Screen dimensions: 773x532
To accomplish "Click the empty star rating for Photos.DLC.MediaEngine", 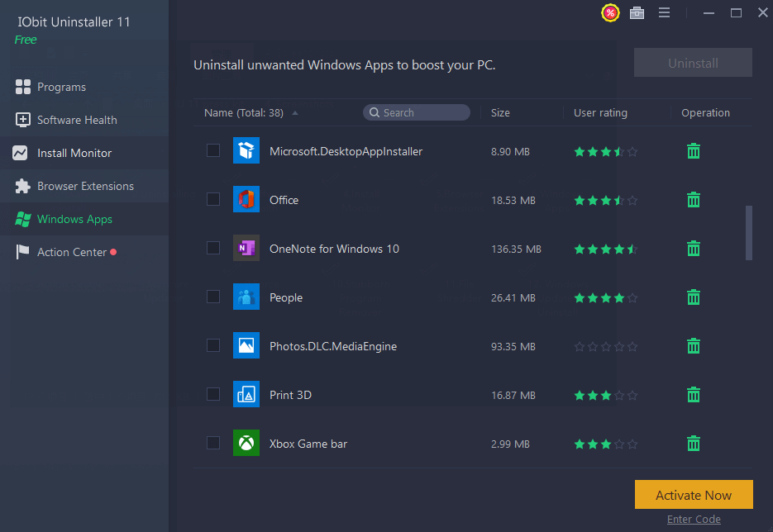I will click(x=606, y=346).
